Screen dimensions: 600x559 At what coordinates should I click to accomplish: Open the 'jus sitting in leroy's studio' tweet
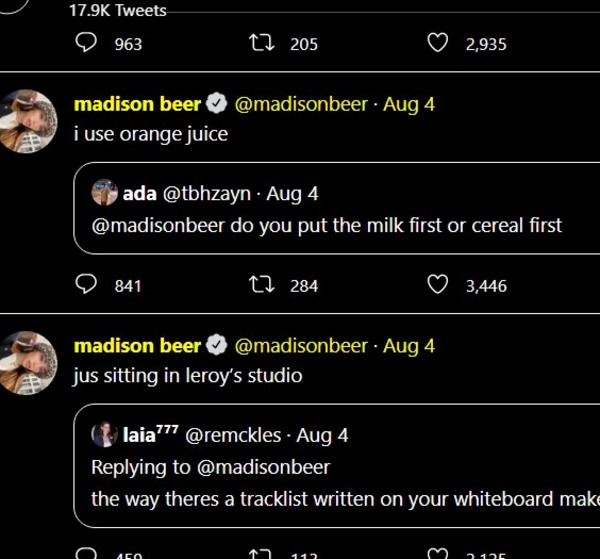coord(188,376)
